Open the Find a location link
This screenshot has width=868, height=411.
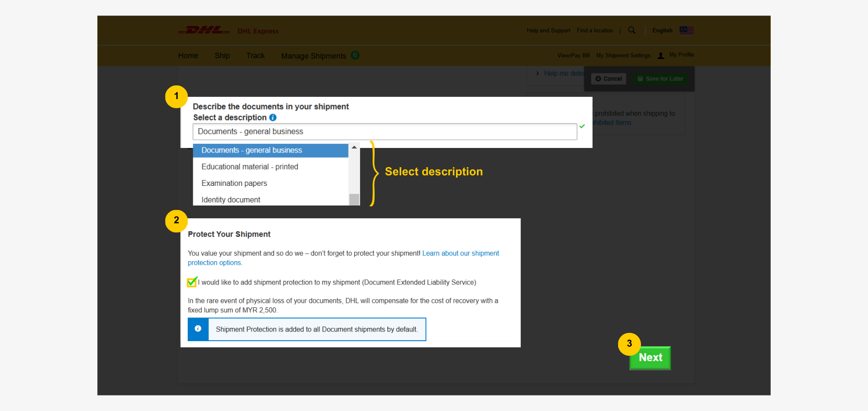point(595,31)
